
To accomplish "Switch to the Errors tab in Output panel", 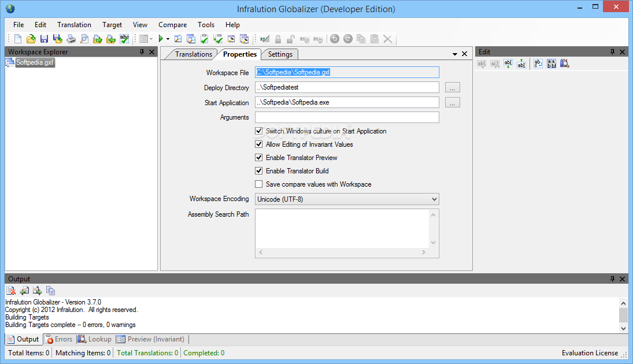I will (x=59, y=339).
